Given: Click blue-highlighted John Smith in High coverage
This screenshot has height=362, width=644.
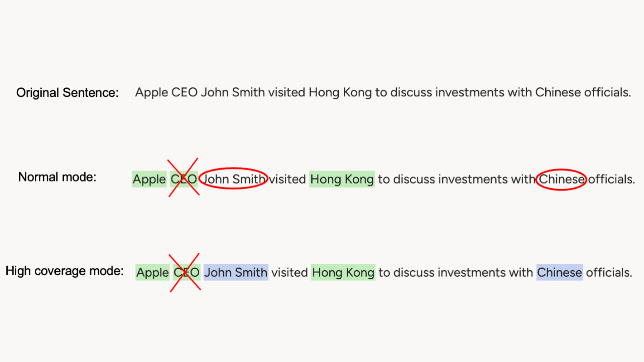Looking at the screenshot, I should pos(235,272).
